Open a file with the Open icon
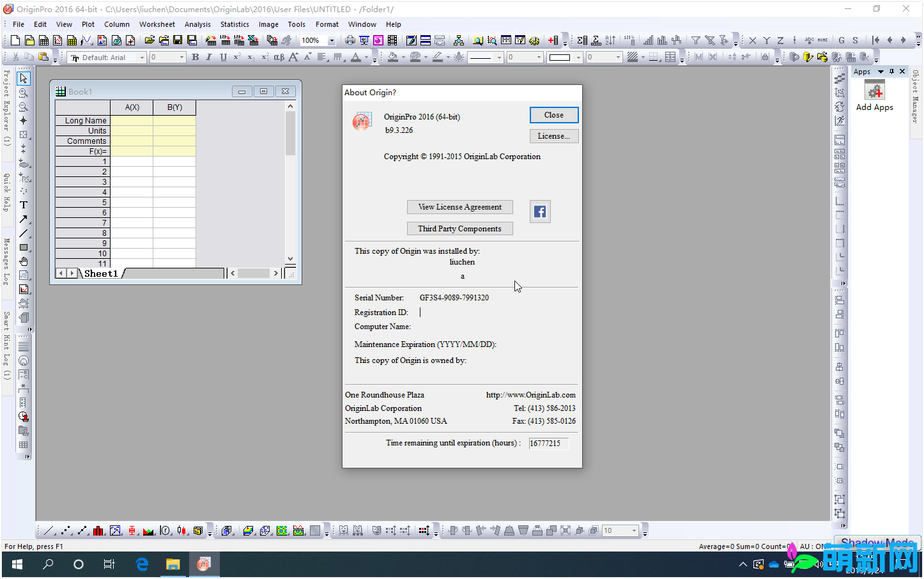Image resolution: width=924 pixels, height=579 pixels. 150,40
